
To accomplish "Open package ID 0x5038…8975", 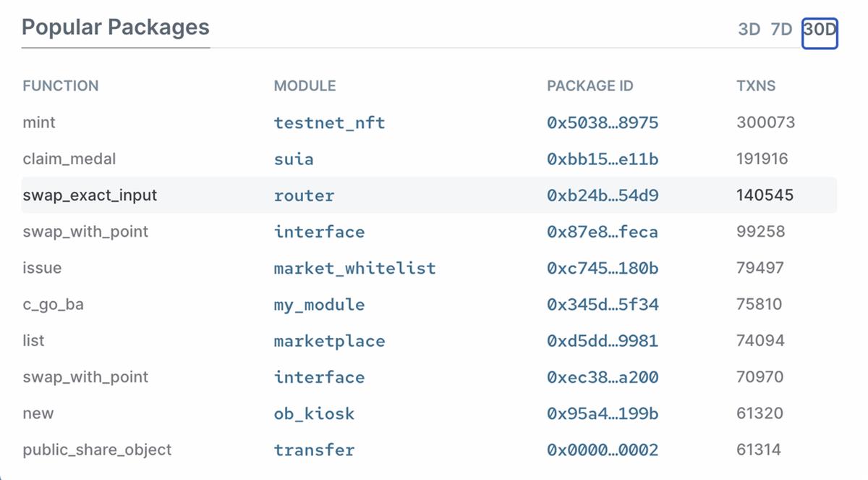I will 603,123.
